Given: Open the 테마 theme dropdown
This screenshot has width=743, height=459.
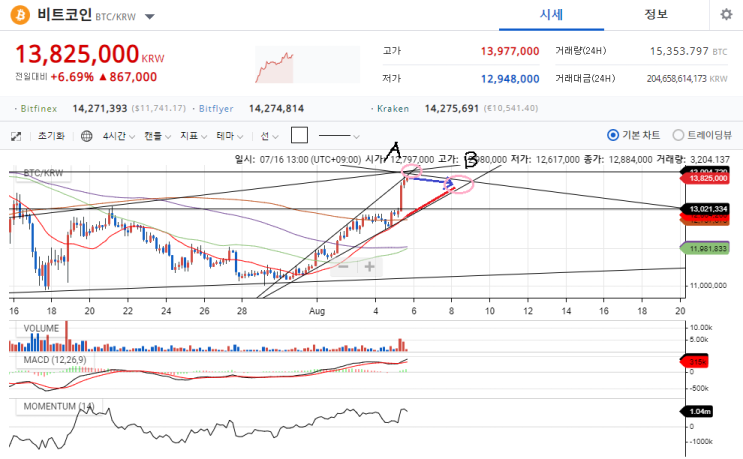Looking at the screenshot, I should pyautogui.click(x=230, y=136).
